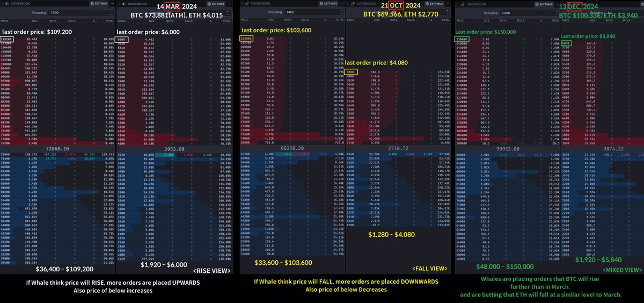Click the panel icon beside March ETH ORDERBOOK title
This screenshot has height=303, width=644.
tap(124, 4)
